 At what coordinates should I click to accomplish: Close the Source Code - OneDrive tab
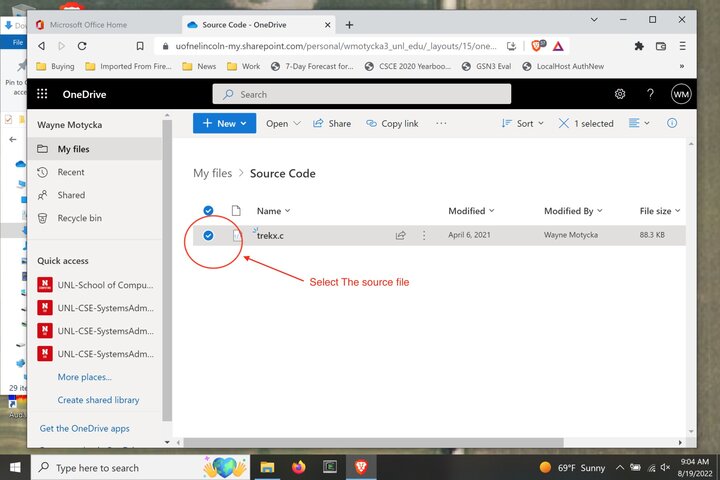coord(327,25)
